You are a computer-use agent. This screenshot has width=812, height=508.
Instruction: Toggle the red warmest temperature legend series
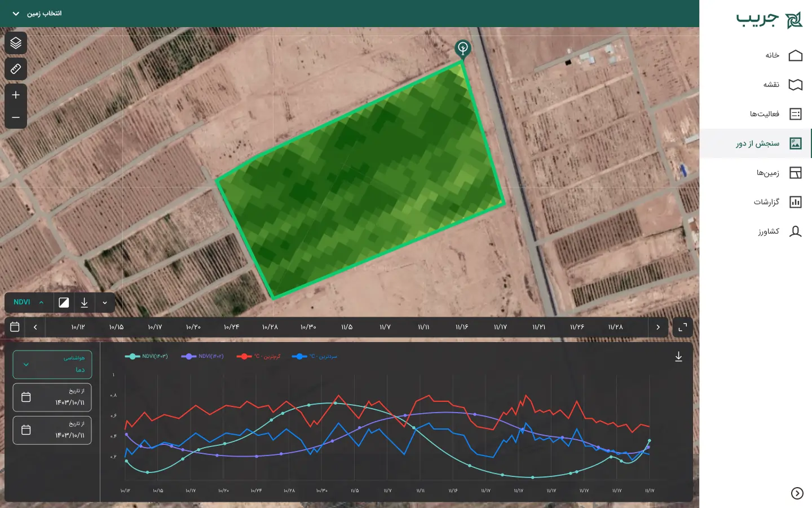click(259, 356)
